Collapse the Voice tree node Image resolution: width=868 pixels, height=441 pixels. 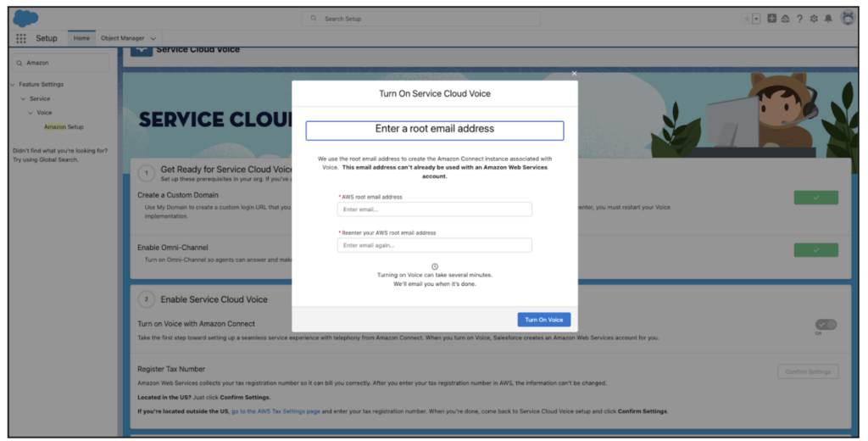click(31, 113)
